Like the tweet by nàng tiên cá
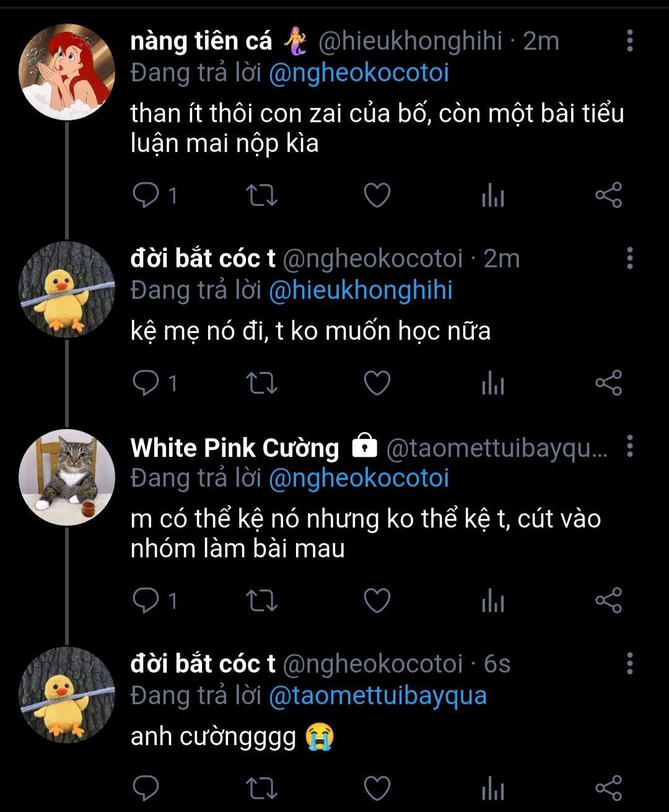Screen dimensions: 669x812 pyautogui.click(x=377, y=196)
